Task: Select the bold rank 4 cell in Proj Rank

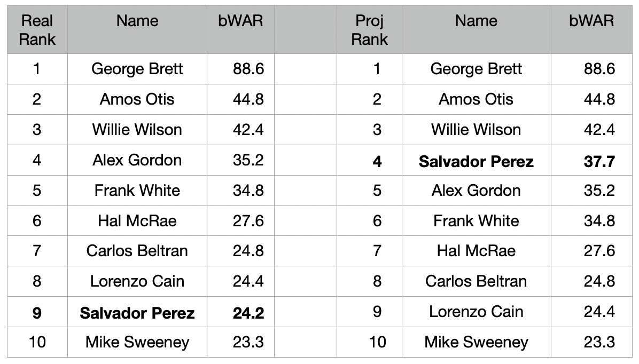Action: tap(377, 161)
